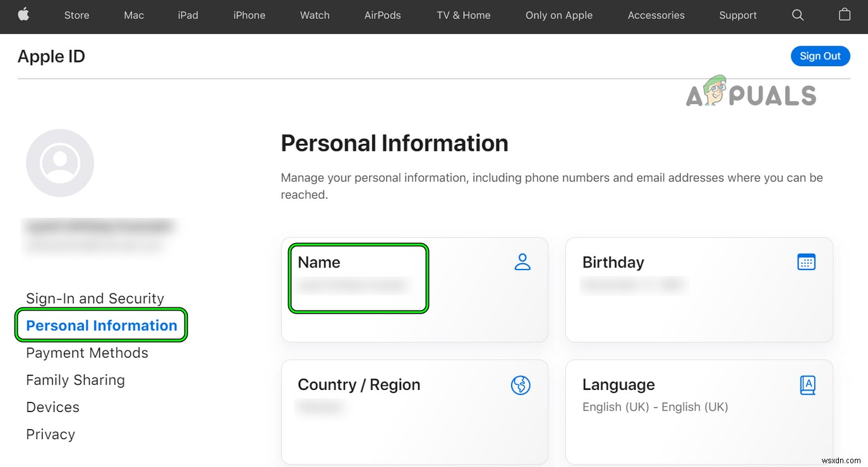Open the shopping bag icon
The width and height of the screenshot is (868, 467).
[x=844, y=15]
